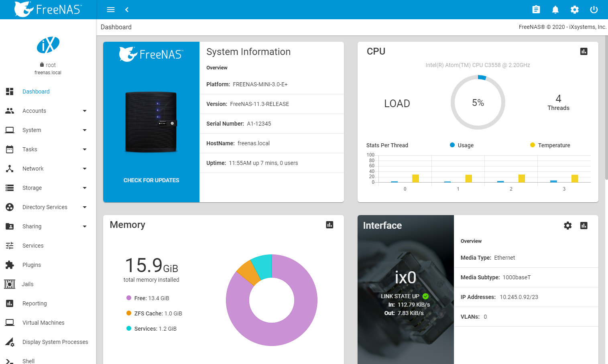Screen dimensions: 608x364
Task: Expand the System menu arrow
Action: pyautogui.click(x=84, y=130)
